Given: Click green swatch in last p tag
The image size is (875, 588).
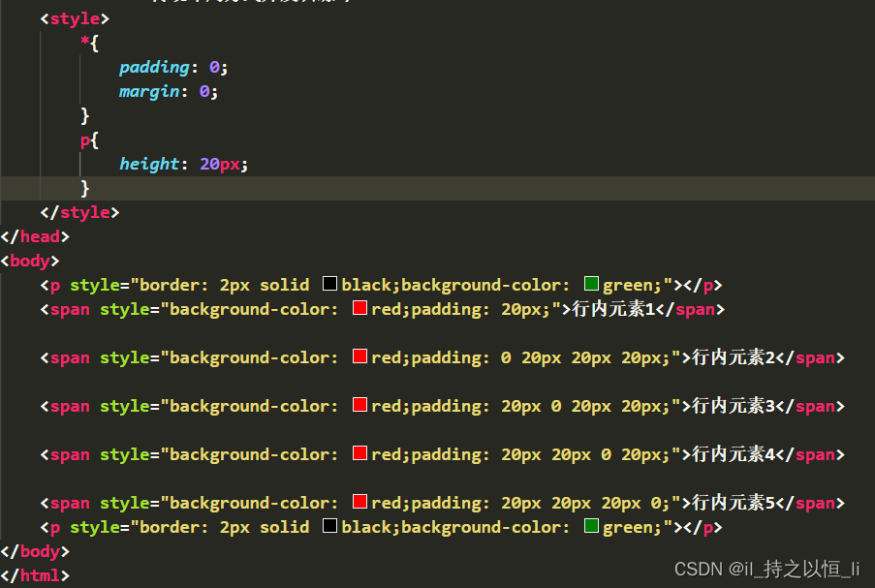Looking at the screenshot, I should 591,525.
